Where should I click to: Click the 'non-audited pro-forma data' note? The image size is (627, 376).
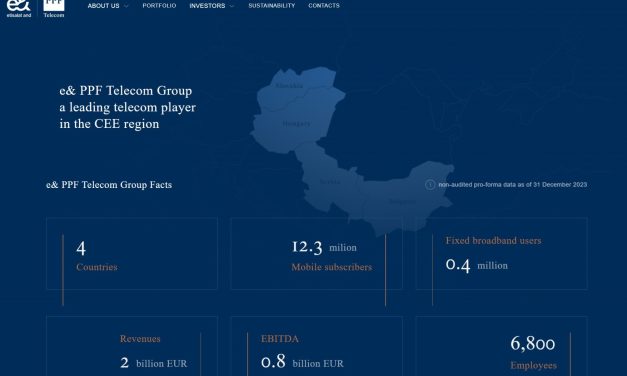tap(513, 184)
